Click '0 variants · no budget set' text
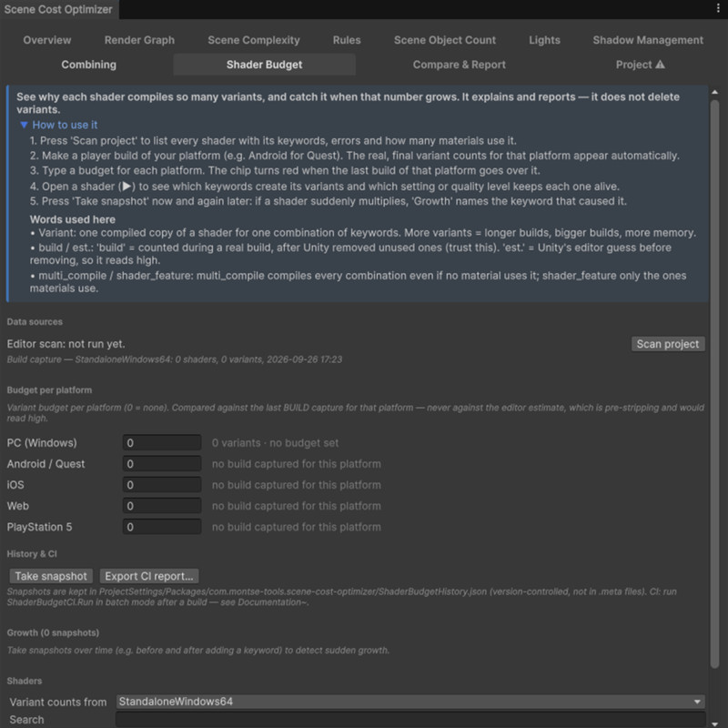The image size is (728, 728). [275, 443]
